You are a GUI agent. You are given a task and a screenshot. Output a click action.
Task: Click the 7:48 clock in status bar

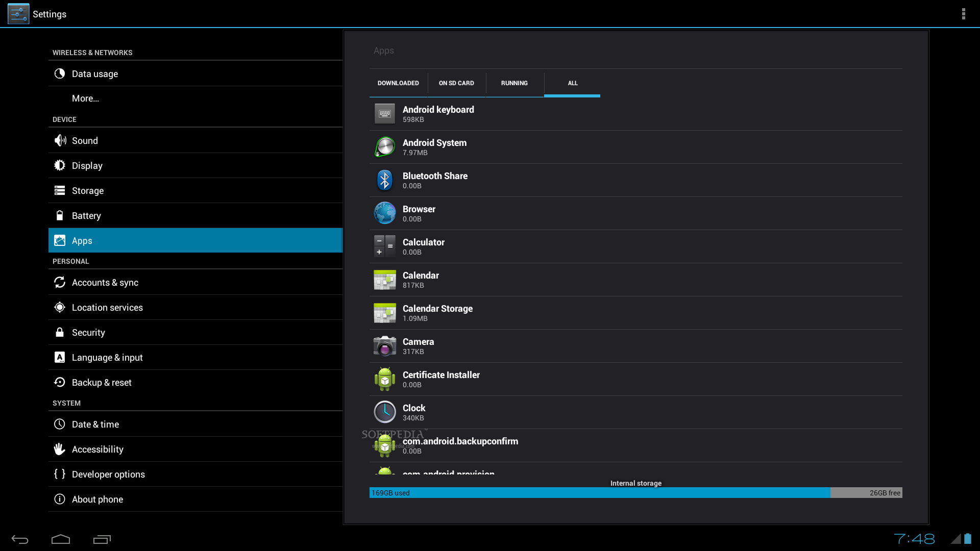914,539
